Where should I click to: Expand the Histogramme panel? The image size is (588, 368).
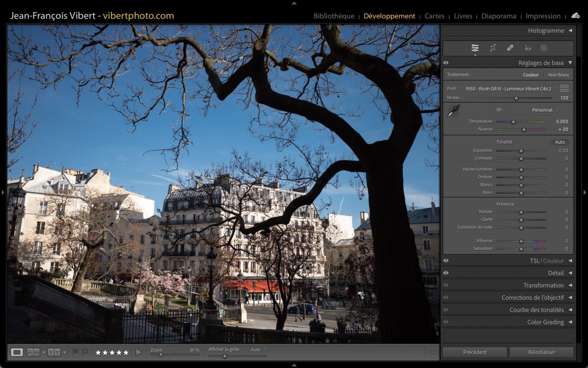570,30
